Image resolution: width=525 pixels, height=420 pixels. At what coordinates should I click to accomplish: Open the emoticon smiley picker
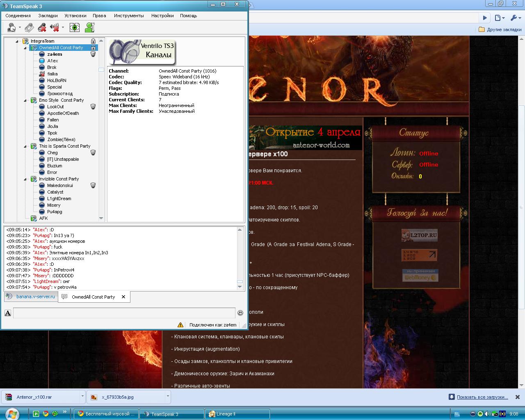click(x=240, y=313)
